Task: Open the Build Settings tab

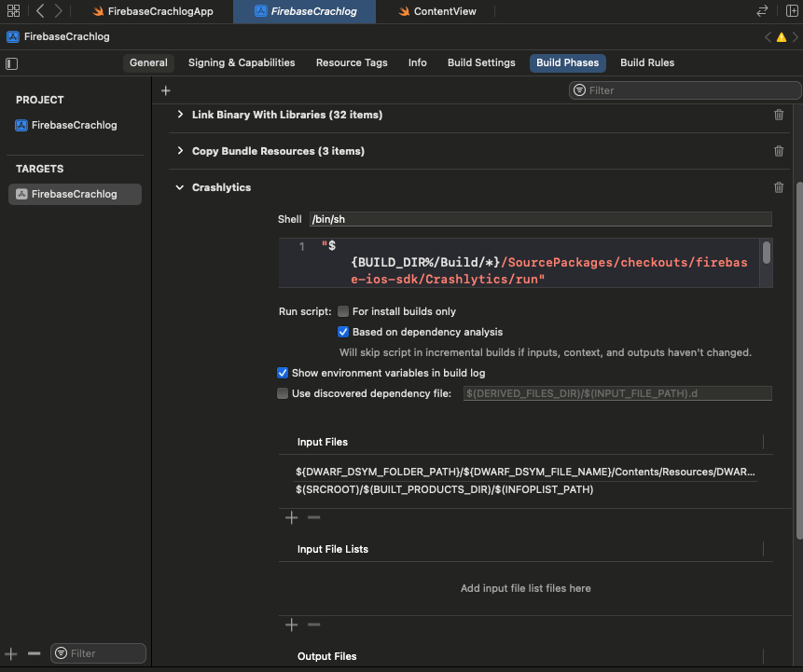Action: [x=481, y=63]
